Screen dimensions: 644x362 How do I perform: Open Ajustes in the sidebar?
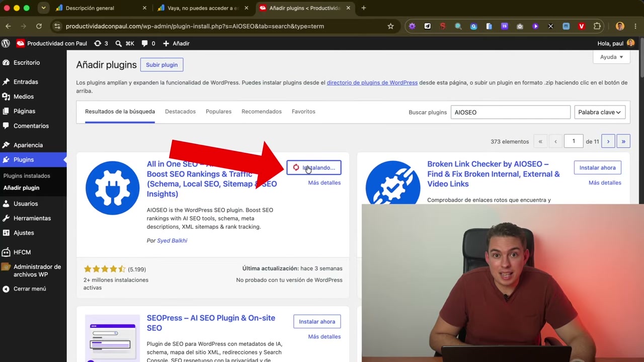(x=24, y=233)
